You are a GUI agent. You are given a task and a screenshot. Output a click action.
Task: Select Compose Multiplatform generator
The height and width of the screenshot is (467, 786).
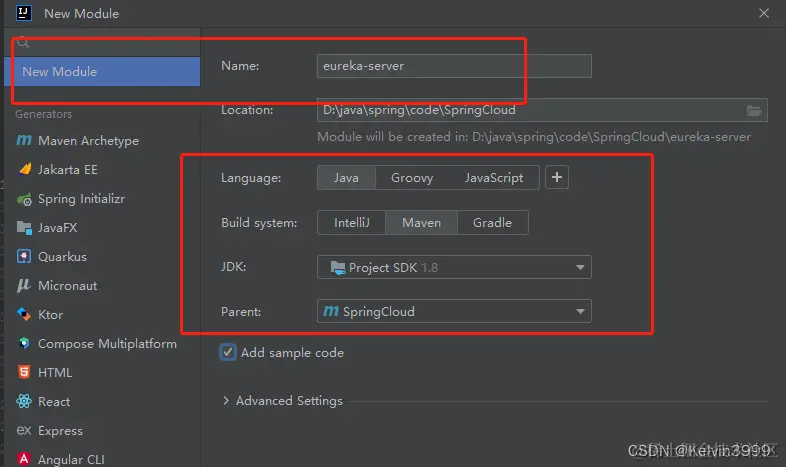pos(102,344)
